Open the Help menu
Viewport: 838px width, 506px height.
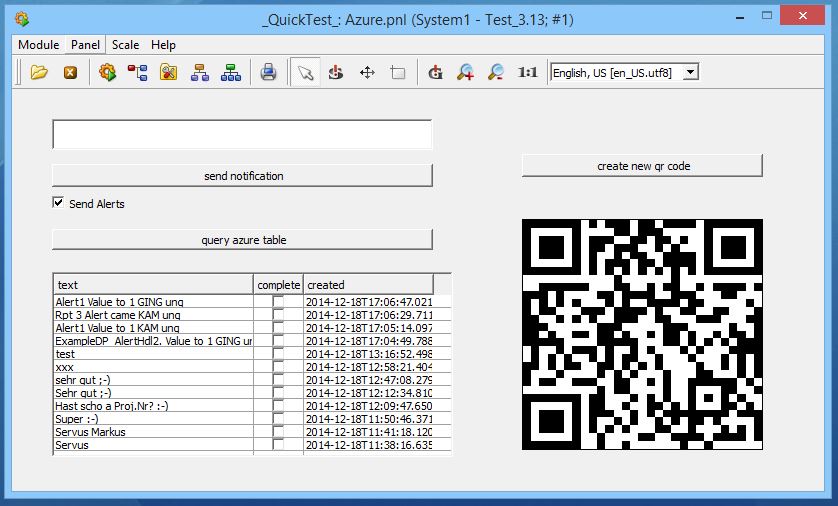tap(164, 45)
